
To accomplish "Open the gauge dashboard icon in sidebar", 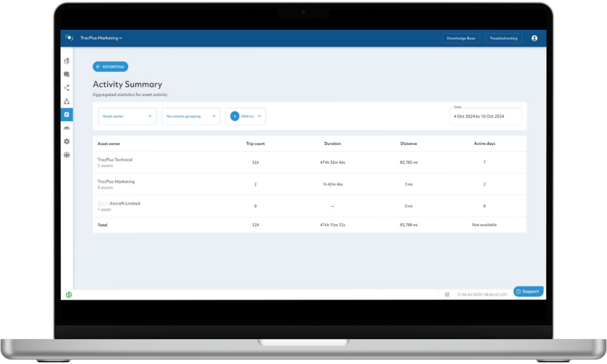I will (67, 128).
